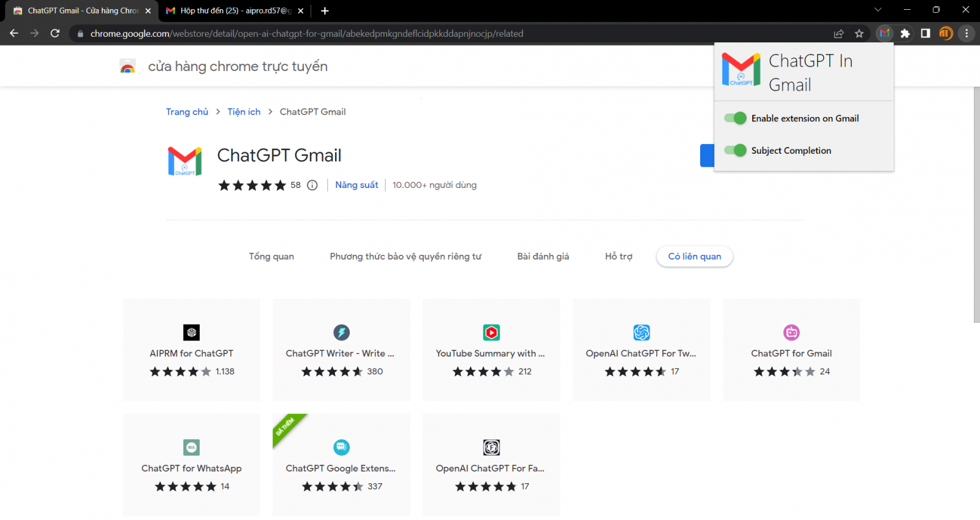Click the 1.138 ratings count
This screenshot has width=980, height=520.
tap(225, 372)
